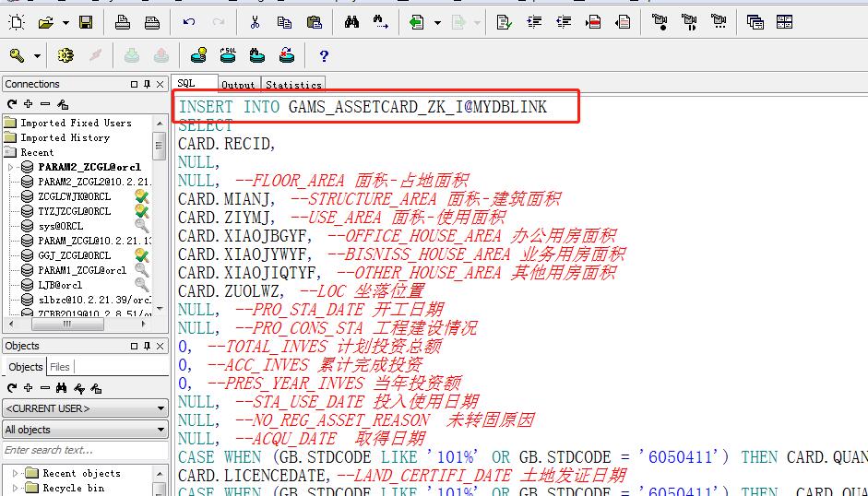The height and width of the screenshot is (496, 868).
Task: Open Help via question mark icon
Action: 324,56
